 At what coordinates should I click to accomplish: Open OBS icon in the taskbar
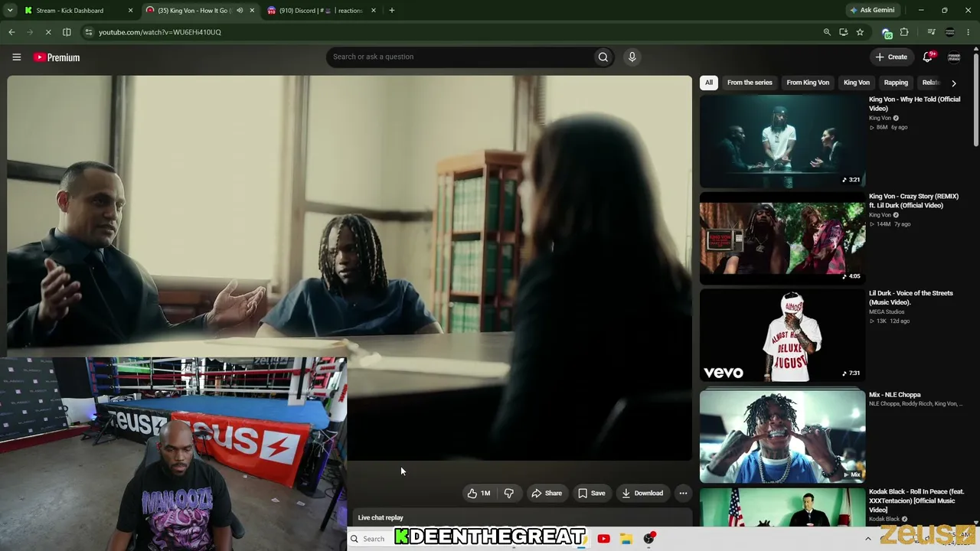(649, 539)
